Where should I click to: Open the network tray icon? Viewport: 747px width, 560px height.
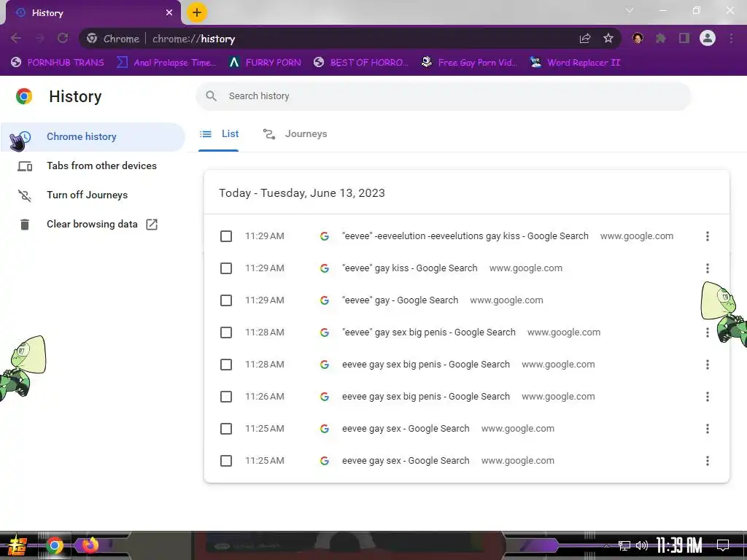[624, 545]
